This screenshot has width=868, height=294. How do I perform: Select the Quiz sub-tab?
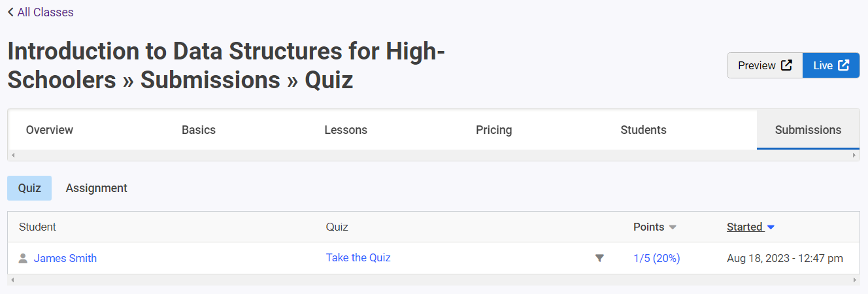[29, 188]
